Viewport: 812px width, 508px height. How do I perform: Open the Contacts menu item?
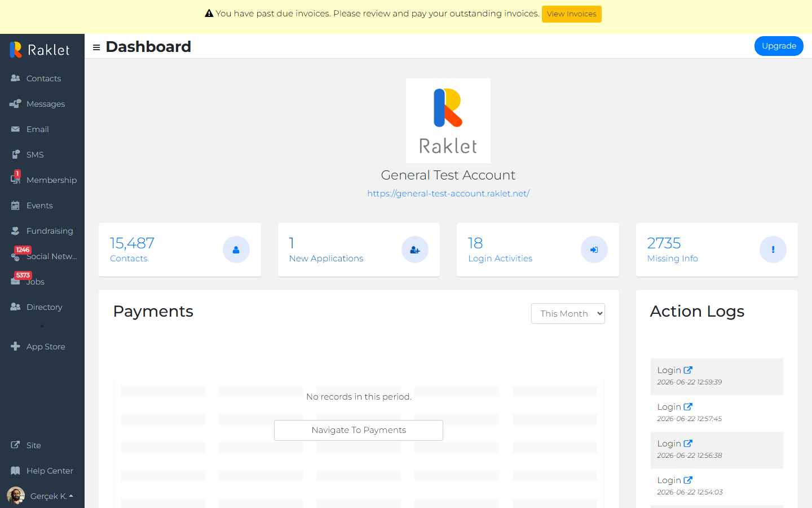pyautogui.click(x=43, y=78)
